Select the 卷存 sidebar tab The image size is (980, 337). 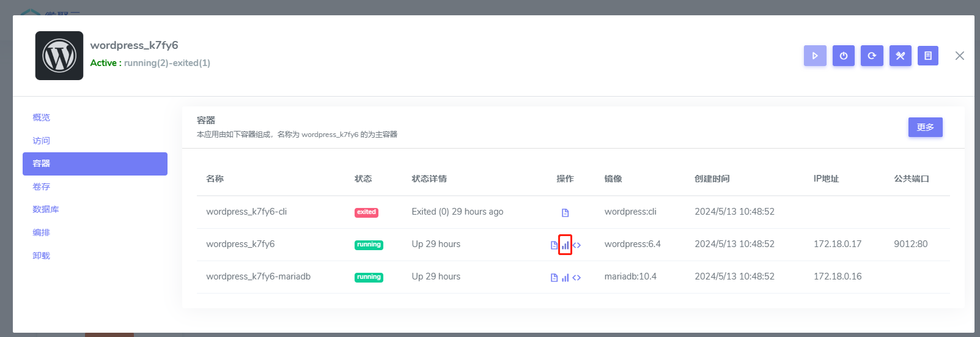[42, 187]
